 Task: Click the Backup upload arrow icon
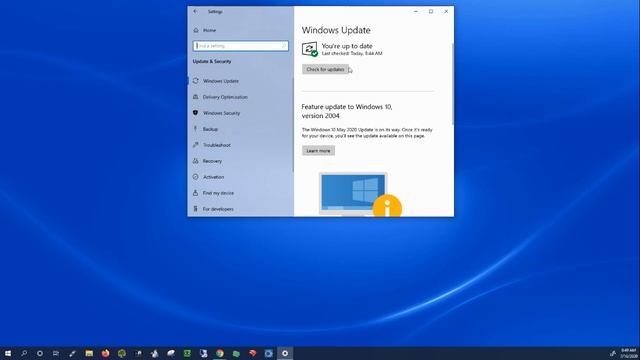(x=196, y=129)
